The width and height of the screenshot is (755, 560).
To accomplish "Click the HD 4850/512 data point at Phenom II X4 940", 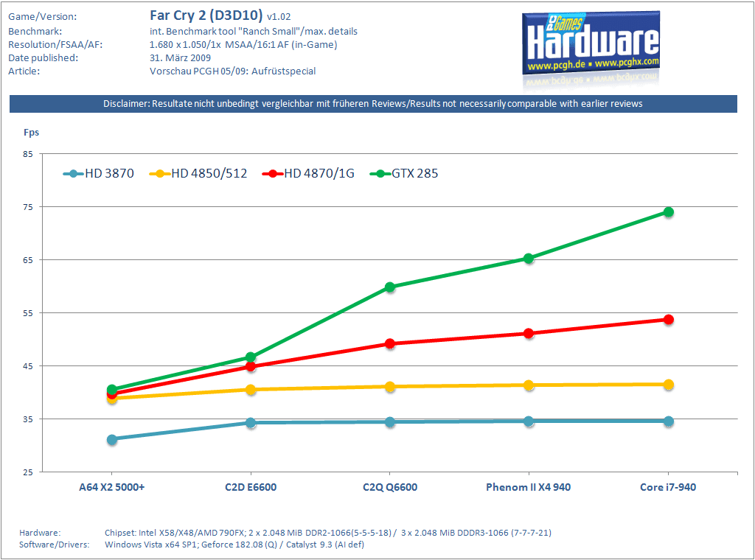I will (x=529, y=385).
